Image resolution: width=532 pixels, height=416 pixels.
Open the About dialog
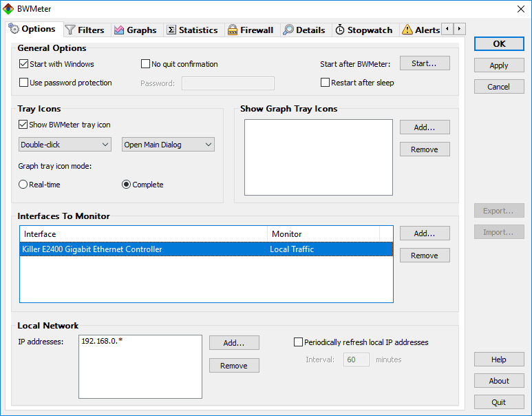499,381
